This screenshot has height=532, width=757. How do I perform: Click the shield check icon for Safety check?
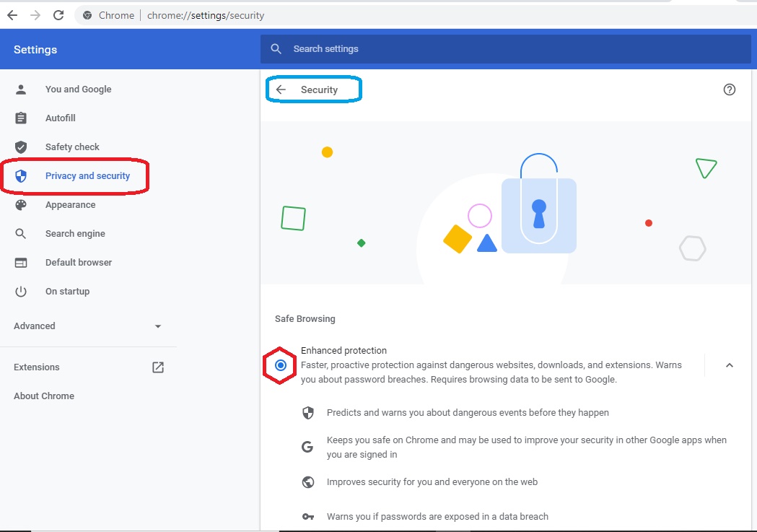pos(21,147)
